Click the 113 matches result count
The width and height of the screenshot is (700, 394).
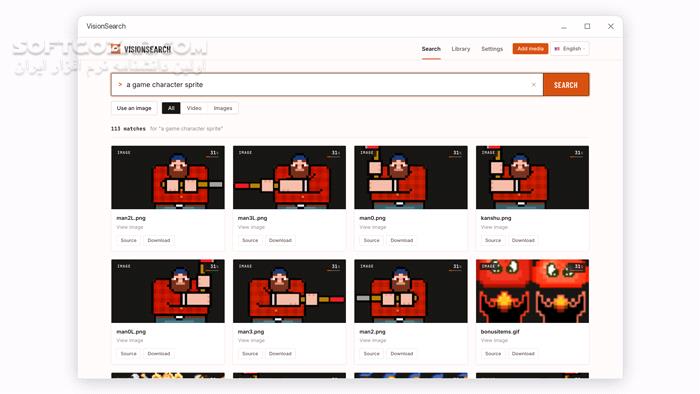[x=128, y=129]
